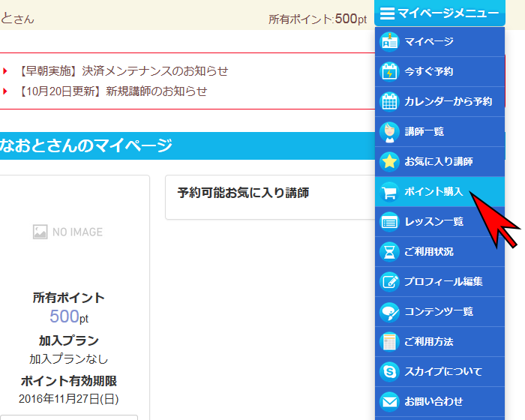Click the yellow star favorites icon
The image size is (525, 420).
click(389, 161)
